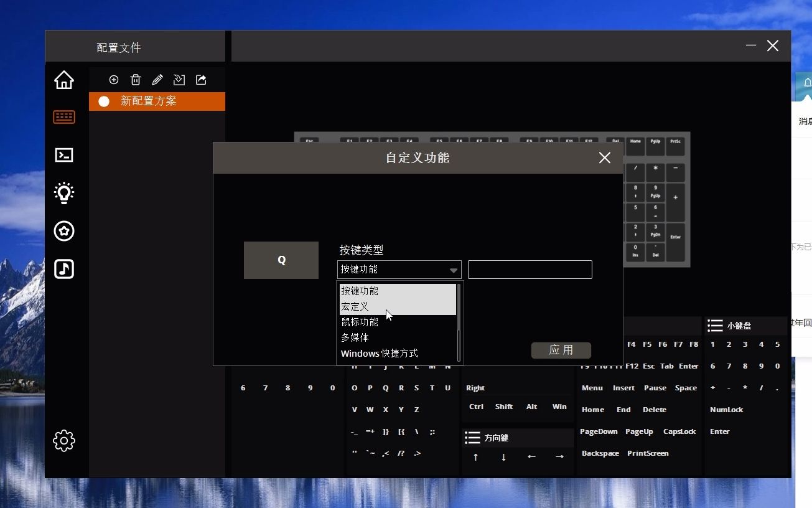This screenshot has width=812, height=508.
Task: Select the asterisk key in 小键盘 panel
Action: (745, 388)
